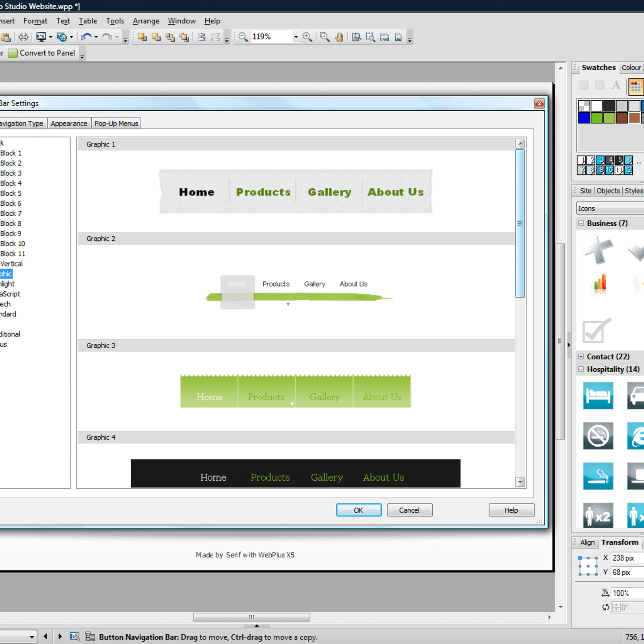The image size is (644, 644).
Task: Switch to the Colour panel tab
Action: coord(631,68)
